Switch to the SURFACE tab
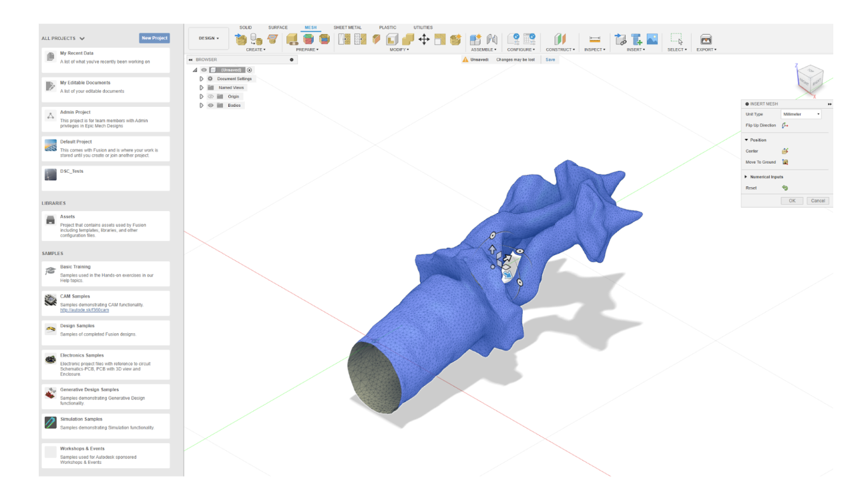Screen dimensions: 868x498 [x=278, y=27]
